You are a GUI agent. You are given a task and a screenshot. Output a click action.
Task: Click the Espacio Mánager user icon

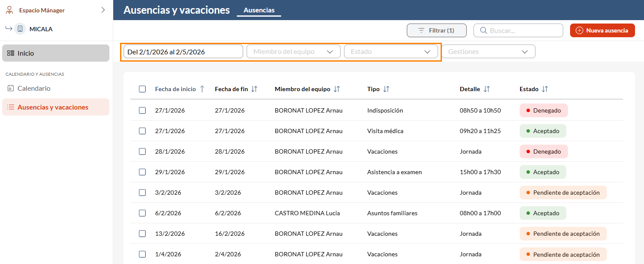tap(9, 10)
